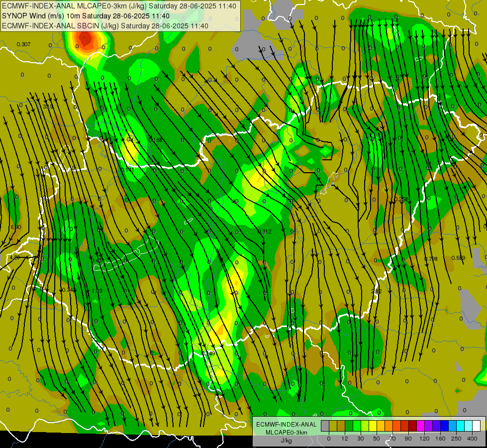Click the legend scale value '50'
Screen dimensions: 487x448
[377, 439]
